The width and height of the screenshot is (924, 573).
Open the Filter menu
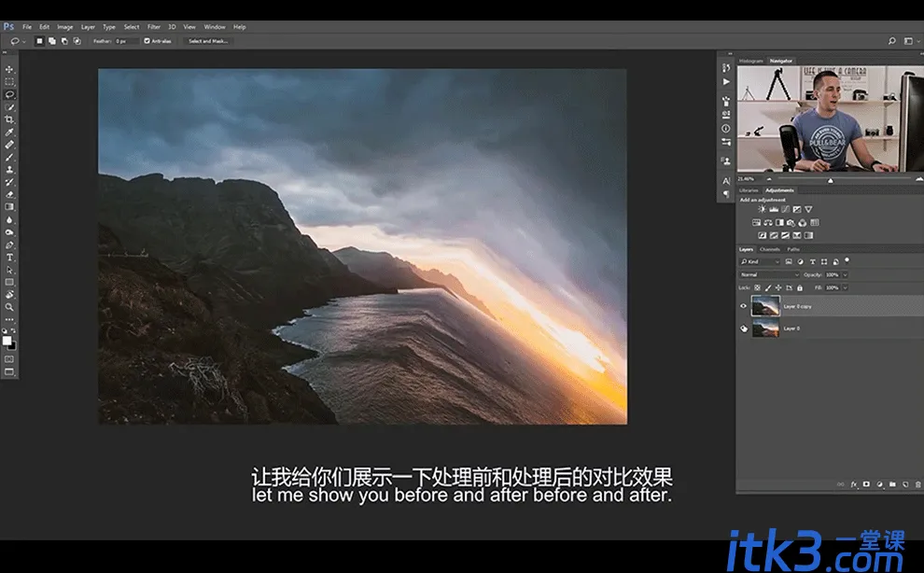click(x=154, y=27)
